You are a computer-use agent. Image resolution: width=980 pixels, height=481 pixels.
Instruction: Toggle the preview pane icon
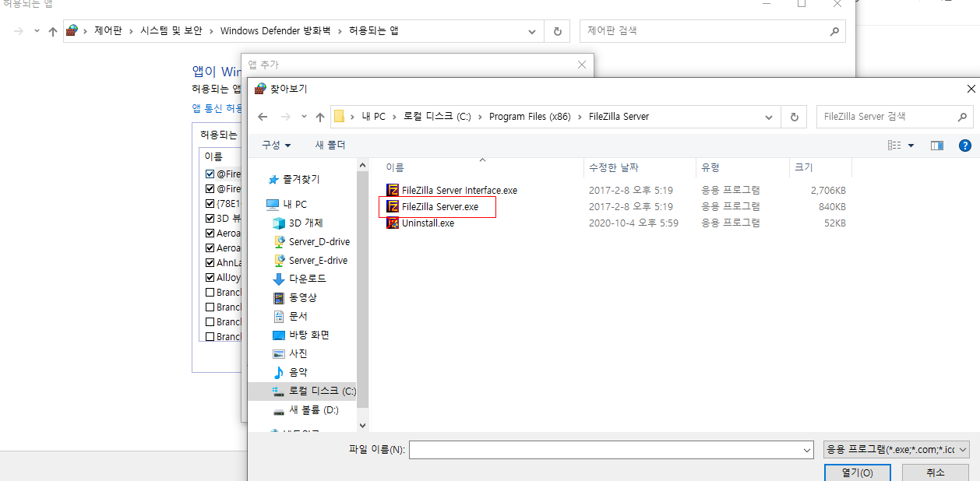pyautogui.click(x=937, y=146)
